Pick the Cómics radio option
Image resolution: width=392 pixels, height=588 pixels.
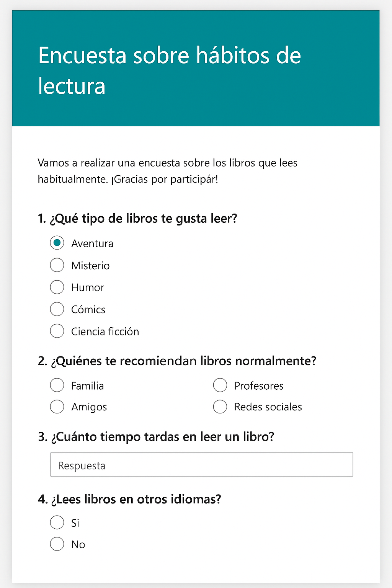[x=57, y=309]
